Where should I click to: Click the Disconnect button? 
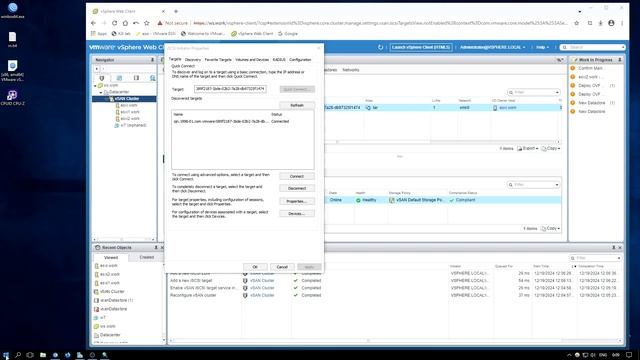point(297,188)
